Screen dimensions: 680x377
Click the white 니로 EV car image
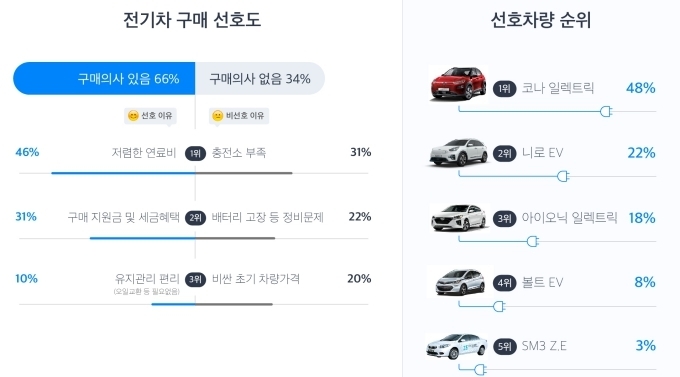click(458, 152)
